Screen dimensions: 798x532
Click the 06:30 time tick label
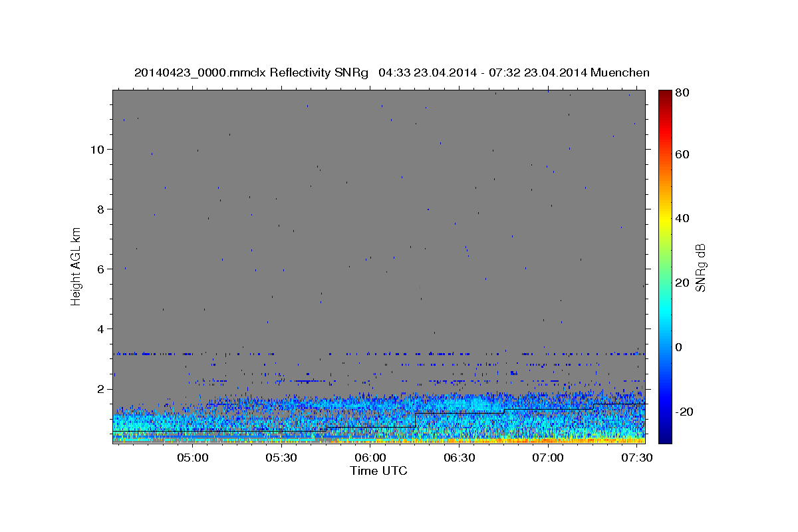coord(459,458)
